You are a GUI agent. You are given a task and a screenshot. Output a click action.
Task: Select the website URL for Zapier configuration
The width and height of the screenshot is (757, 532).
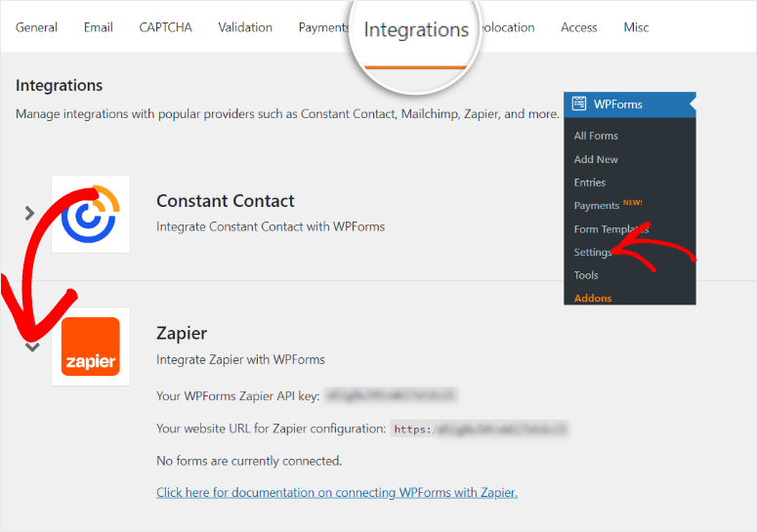click(x=479, y=429)
